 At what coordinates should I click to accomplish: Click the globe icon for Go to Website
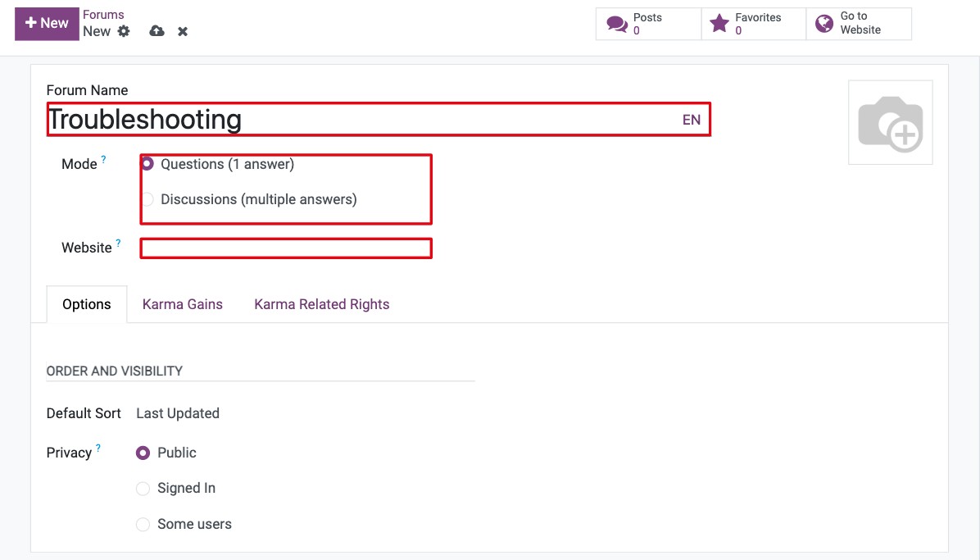click(824, 24)
